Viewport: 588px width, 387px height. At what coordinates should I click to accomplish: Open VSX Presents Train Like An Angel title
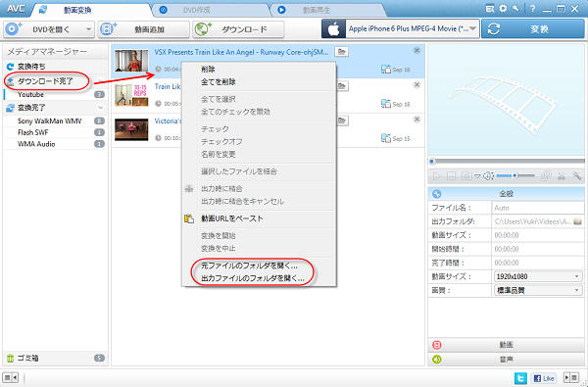[241, 52]
